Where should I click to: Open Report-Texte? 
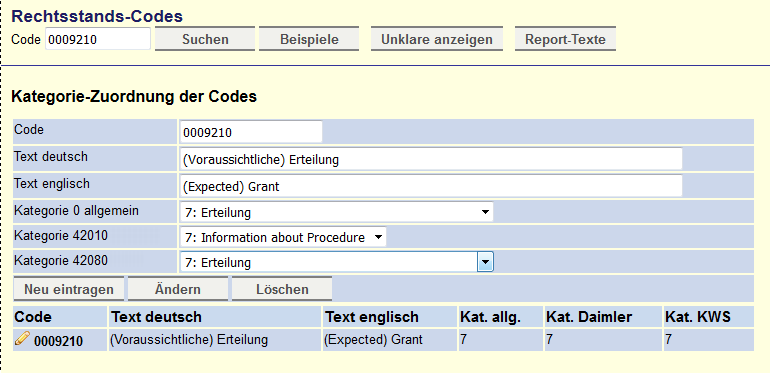565,39
